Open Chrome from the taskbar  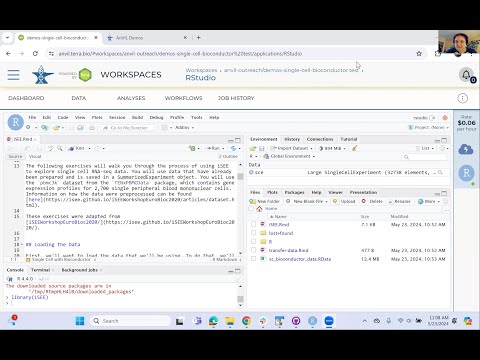(x=246, y=321)
